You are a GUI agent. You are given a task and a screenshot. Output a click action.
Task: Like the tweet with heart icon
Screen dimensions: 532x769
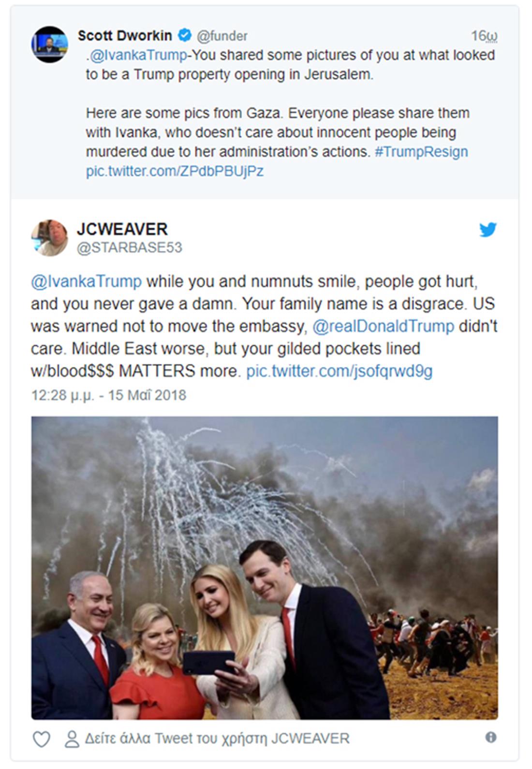[41, 739]
